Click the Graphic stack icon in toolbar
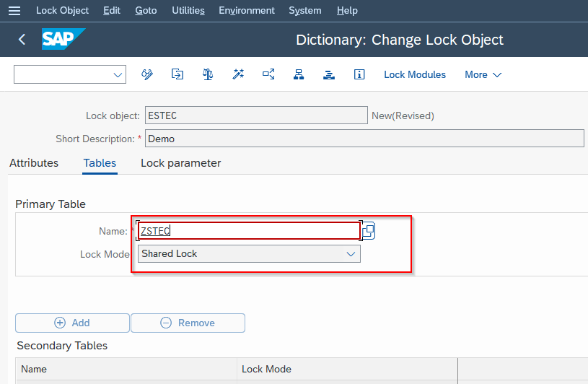The height and width of the screenshot is (384, 588). click(329, 74)
